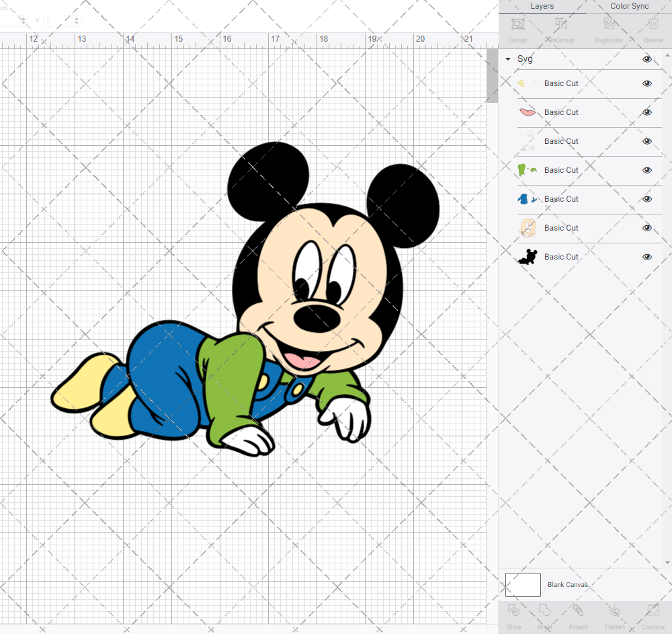672x634 pixels.
Task: Select the peach face layer thumbnail
Action: (x=528, y=228)
